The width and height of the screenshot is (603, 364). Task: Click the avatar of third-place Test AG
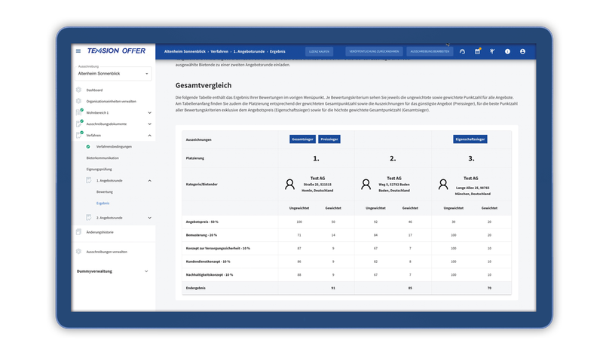click(x=443, y=185)
